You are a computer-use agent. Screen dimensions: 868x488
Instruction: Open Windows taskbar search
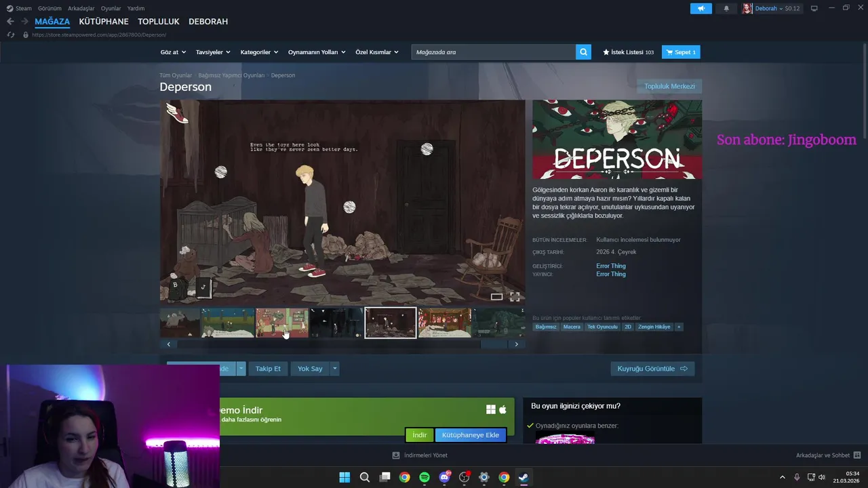click(365, 477)
